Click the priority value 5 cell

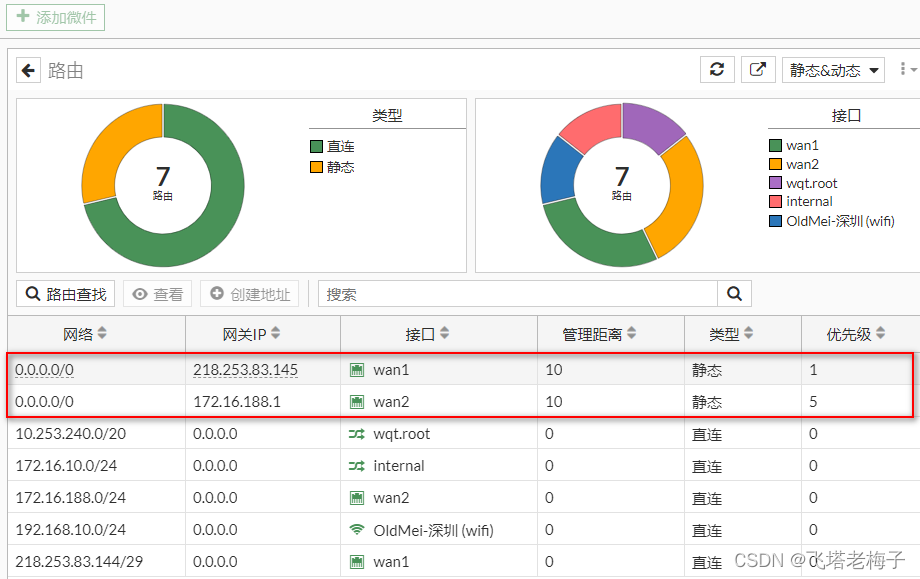pos(813,402)
